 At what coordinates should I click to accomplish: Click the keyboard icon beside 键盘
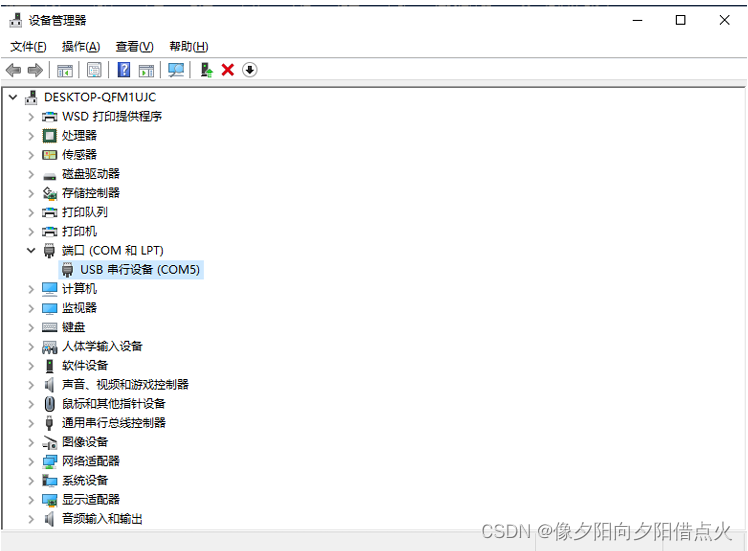[x=50, y=327]
